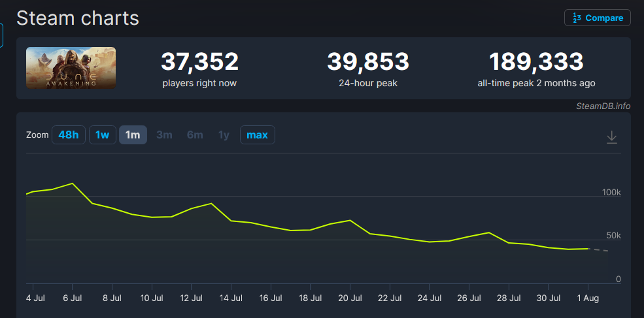Set chart zoom to 48h

(69, 135)
